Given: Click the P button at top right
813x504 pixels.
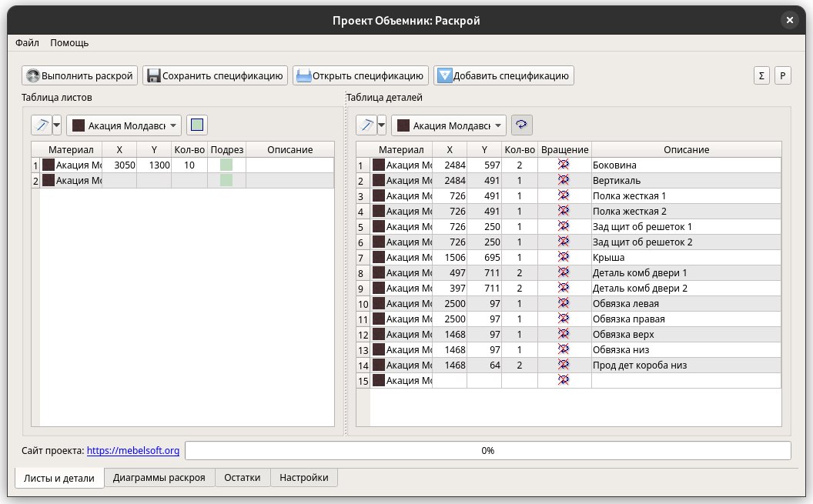Looking at the screenshot, I should coord(782,75).
